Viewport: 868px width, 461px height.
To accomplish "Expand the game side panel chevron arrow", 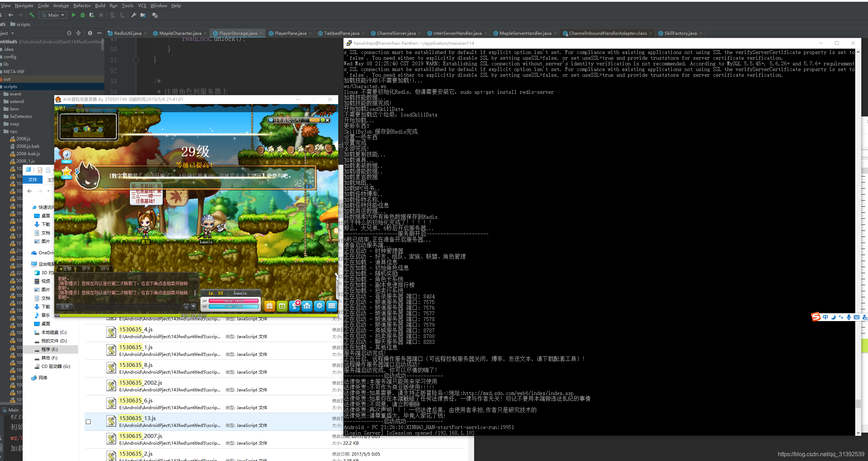I will pyautogui.click(x=77, y=172).
